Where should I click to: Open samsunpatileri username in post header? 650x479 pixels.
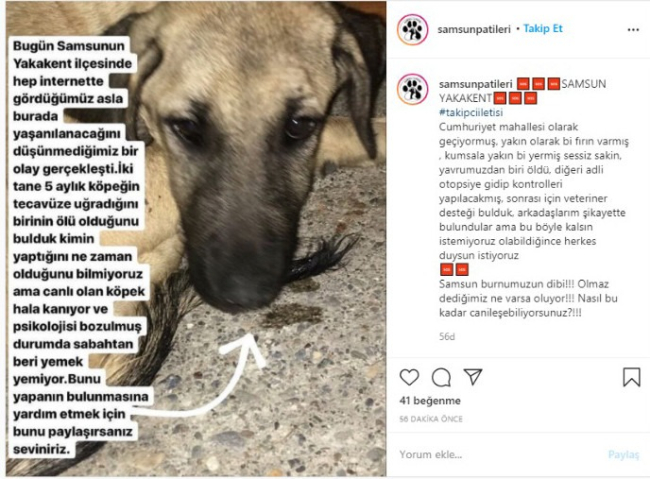pyautogui.click(x=474, y=29)
